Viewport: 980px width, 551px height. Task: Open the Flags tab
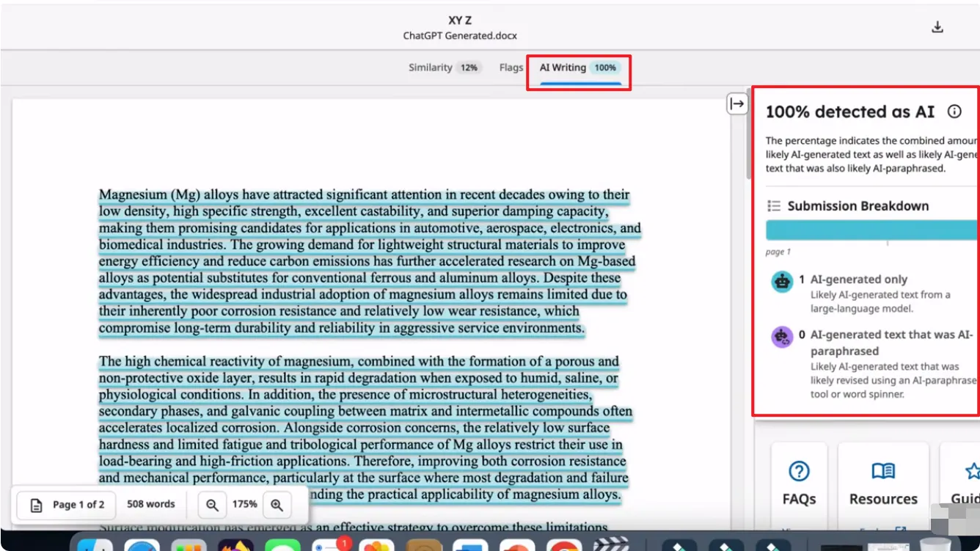[511, 67]
